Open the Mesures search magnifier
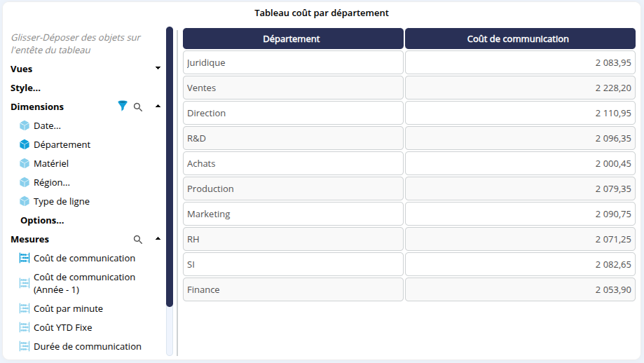The width and height of the screenshot is (644, 363). [138, 240]
